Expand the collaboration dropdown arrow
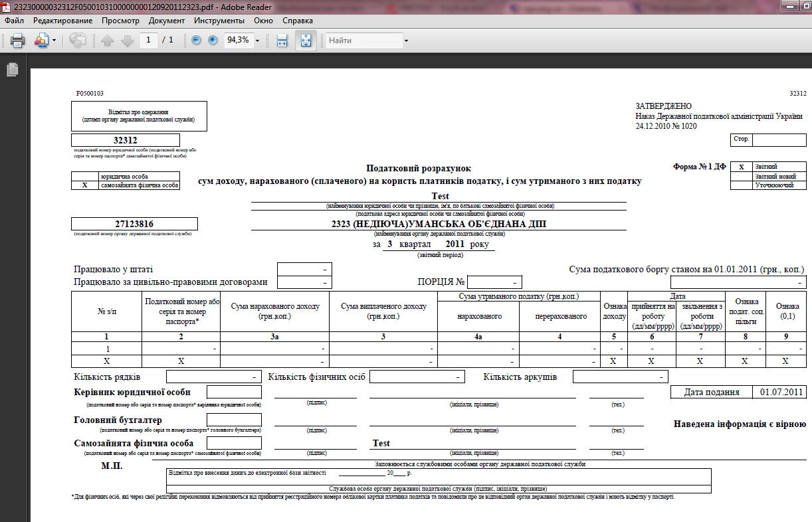The height and width of the screenshot is (522, 812). (x=52, y=41)
